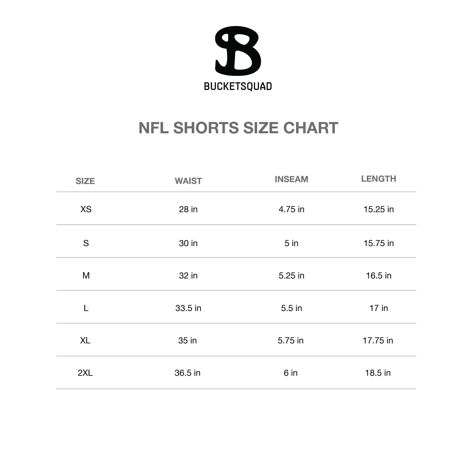Click the BUCKETSQUAD brand name text
476x476 pixels.
(x=238, y=86)
